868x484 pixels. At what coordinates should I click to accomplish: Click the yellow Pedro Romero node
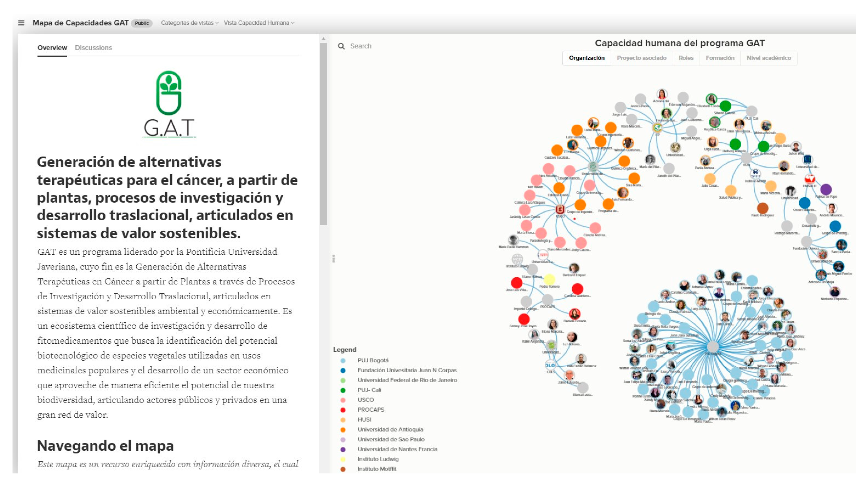click(x=549, y=279)
